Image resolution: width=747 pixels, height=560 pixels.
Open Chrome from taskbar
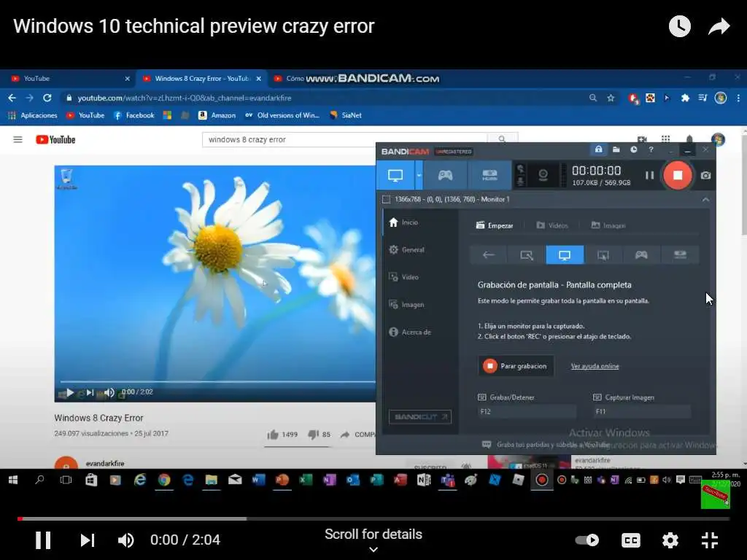click(164, 480)
